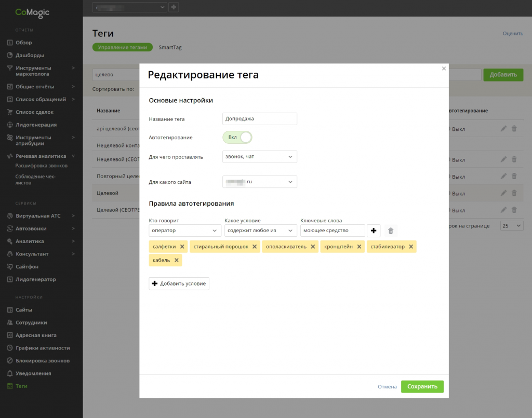Click the plus icon to add keyword
The width and height of the screenshot is (532, 418).
pos(374,231)
